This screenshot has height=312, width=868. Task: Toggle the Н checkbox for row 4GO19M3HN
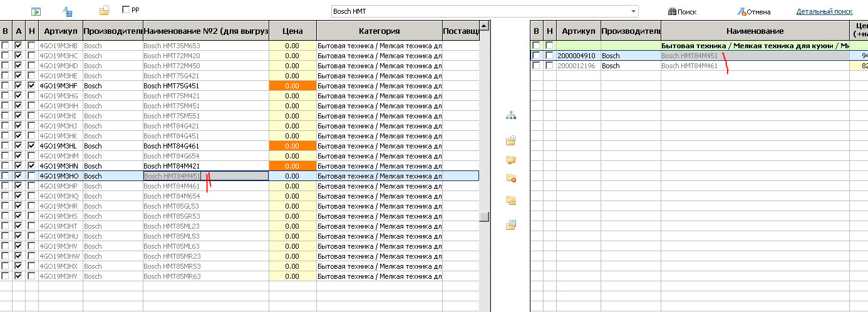pos(31,166)
